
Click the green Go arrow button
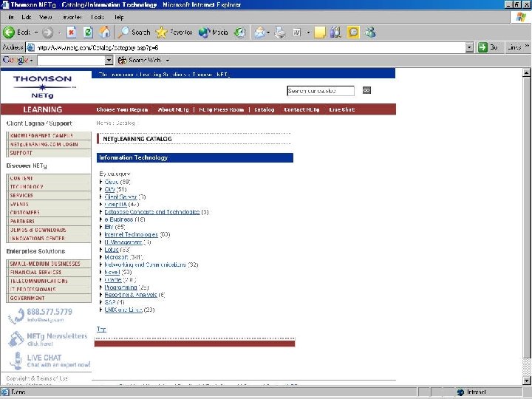tap(482, 47)
